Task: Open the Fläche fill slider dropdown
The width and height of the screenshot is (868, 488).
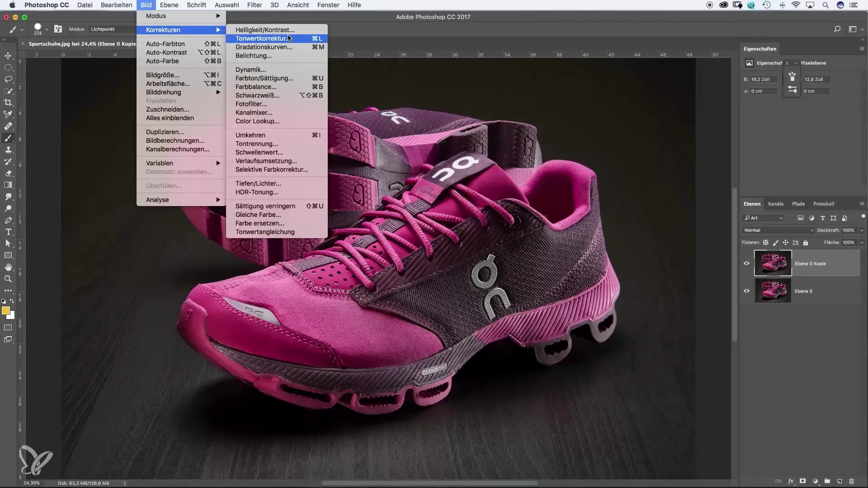Action: point(862,243)
